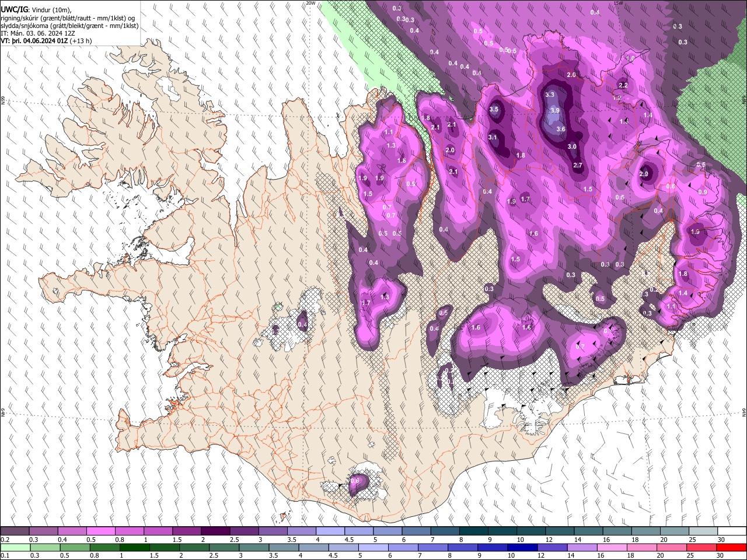Screen dimensions: 747x560
Task: Click the 15W longitude label
Action: [619, 3]
